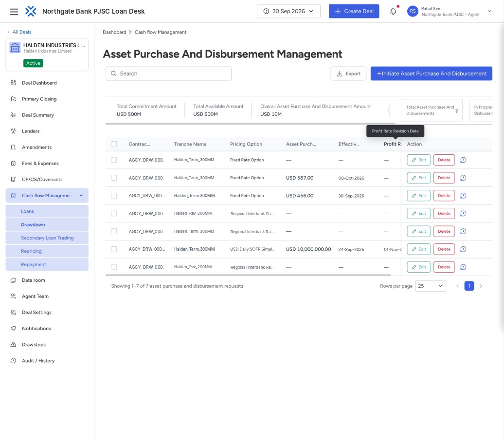Click the Fees & Expenses sidebar icon
Screen dimensions: 504x443
(13, 164)
